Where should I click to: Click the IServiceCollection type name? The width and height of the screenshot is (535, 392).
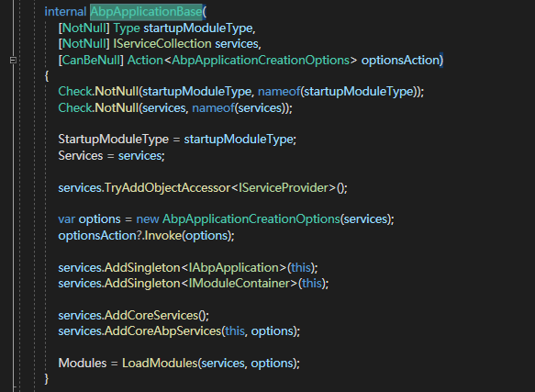pos(162,44)
